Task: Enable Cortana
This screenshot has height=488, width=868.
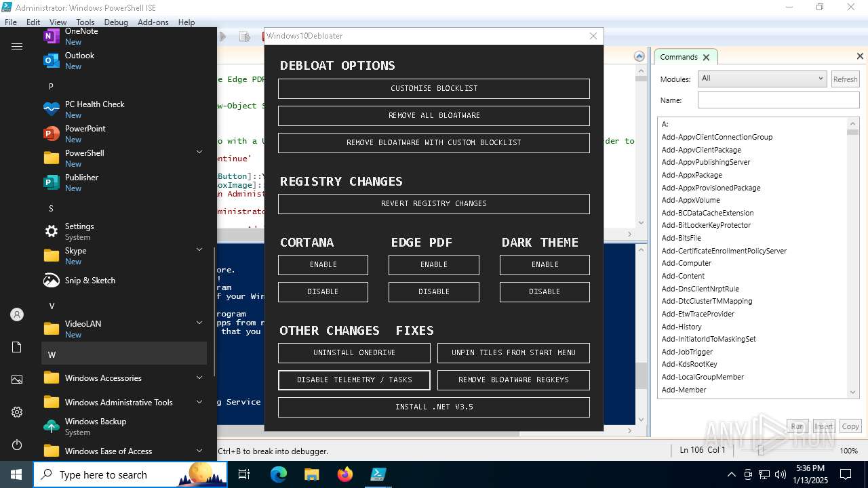Action: (x=323, y=265)
